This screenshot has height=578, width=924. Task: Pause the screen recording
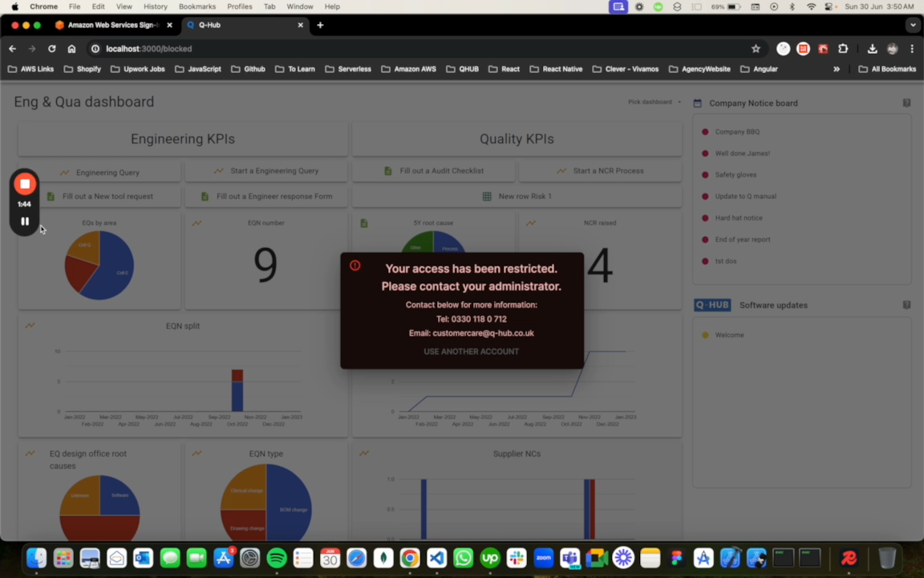click(x=25, y=222)
